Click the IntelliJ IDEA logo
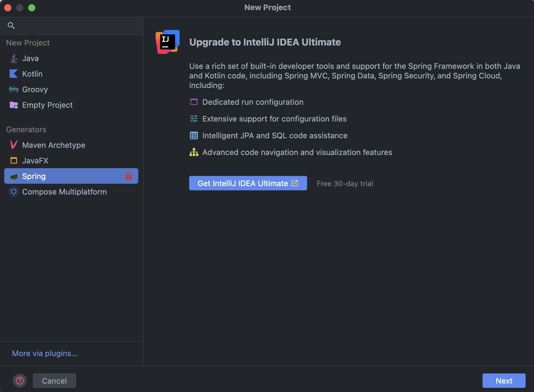The width and height of the screenshot is (534, 392). (x=168, y=42)
